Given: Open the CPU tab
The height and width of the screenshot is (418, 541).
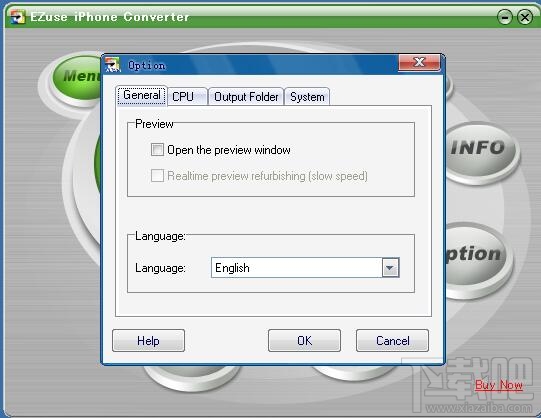Looking at the screenshot, I should (x=187, y=97).
